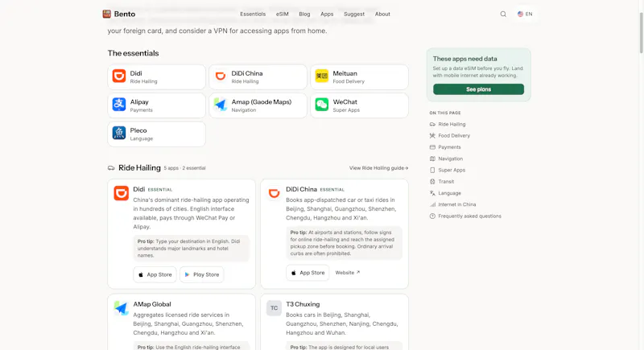Click the AMap Global card title
The image size is (644, 350).
tap(152, 304)
